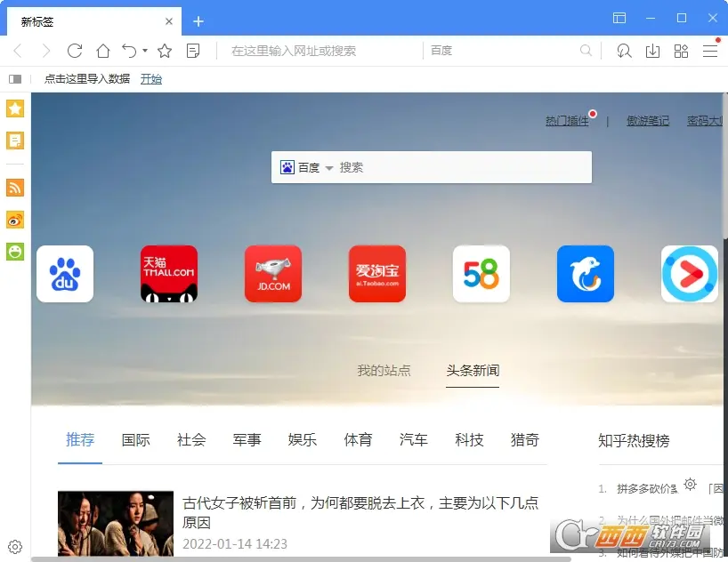Click the gear icon in 知乎热搜榜
The width and height of the screenshot is (728, 562).
click(691, 485)
